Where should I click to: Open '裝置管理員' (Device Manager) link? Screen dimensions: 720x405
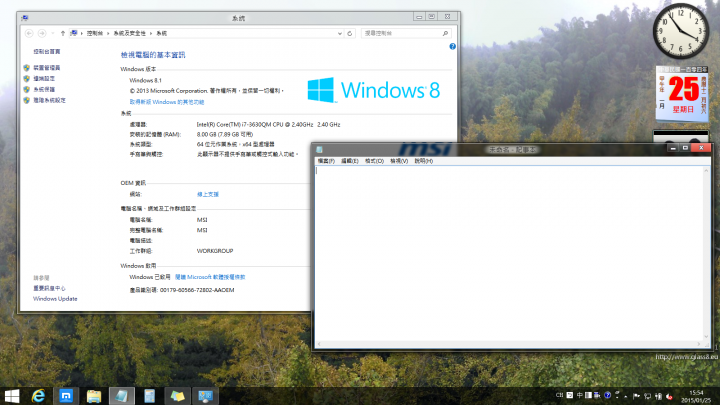pyautogui.click(x=47, y=68)
